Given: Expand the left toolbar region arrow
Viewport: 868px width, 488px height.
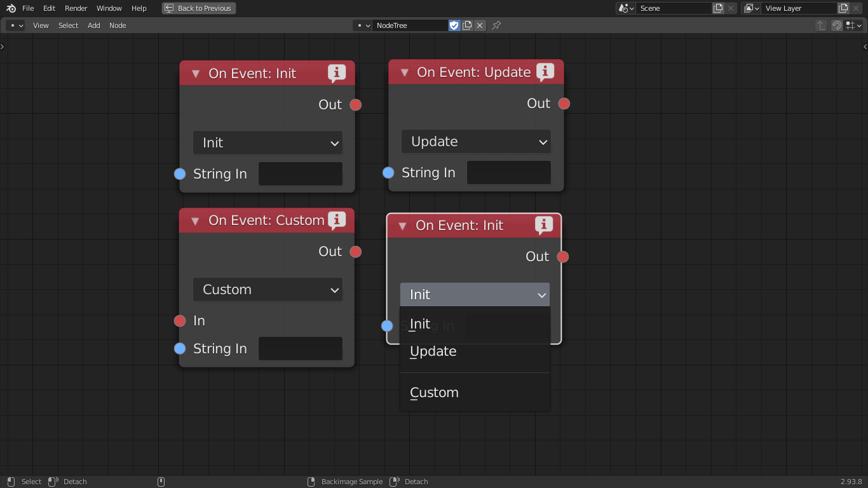Looking at the screenshot, I should pos(3,46).
